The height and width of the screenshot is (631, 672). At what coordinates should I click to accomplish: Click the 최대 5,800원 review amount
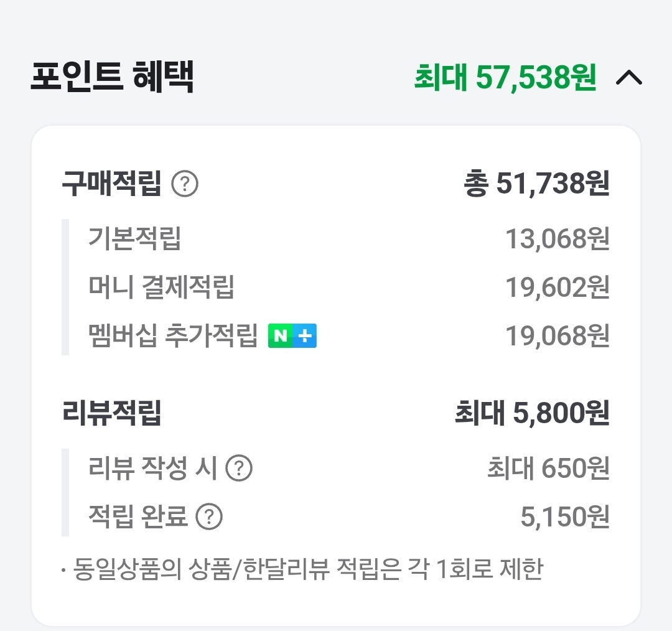pyautogui.click(x=532, y=414)
